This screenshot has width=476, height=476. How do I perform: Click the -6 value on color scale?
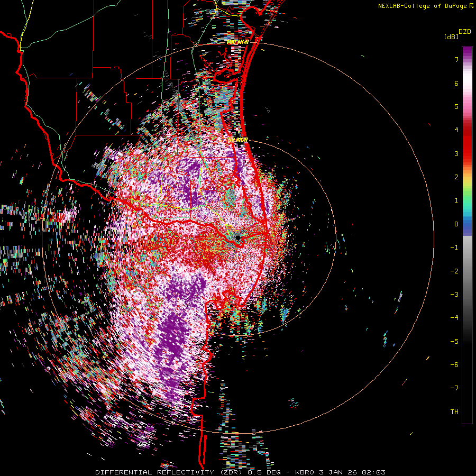tap(454, 365)
